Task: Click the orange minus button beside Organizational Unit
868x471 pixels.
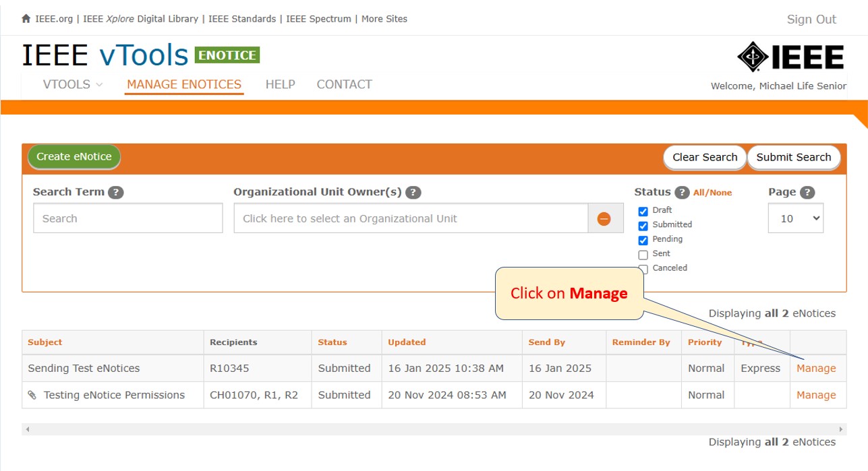Action: 604,218
